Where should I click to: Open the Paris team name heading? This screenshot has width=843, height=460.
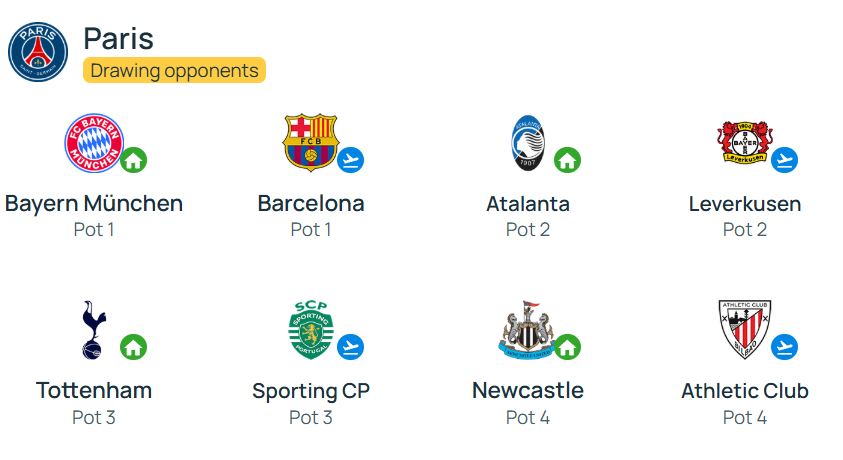(x=119, y=39)
